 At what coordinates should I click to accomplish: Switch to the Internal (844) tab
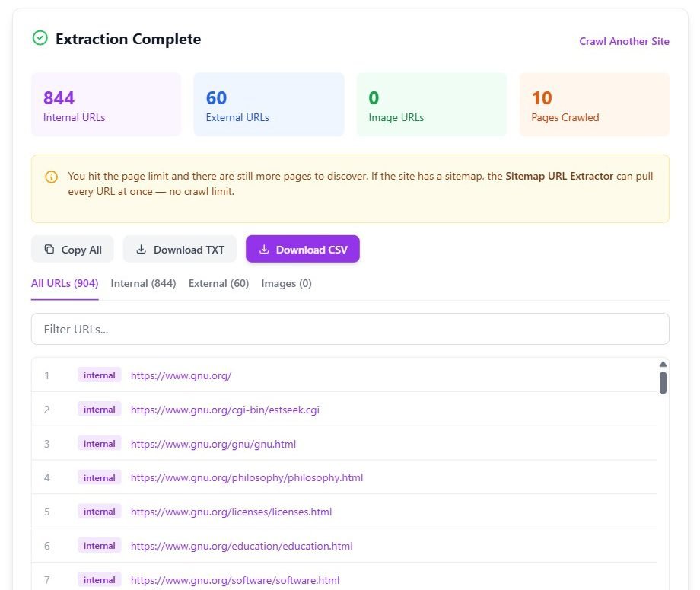tap(143, 284)
